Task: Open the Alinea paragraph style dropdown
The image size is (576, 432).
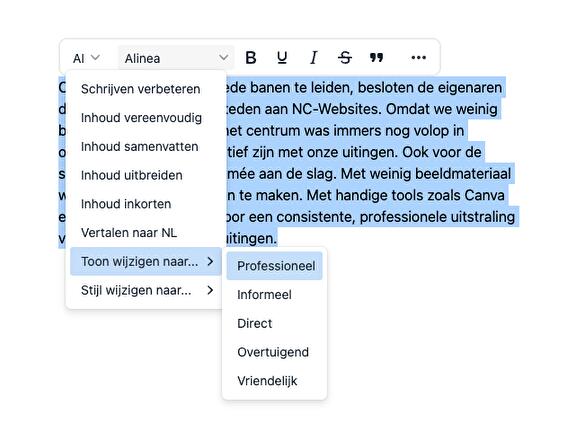Action: (176, 58)
